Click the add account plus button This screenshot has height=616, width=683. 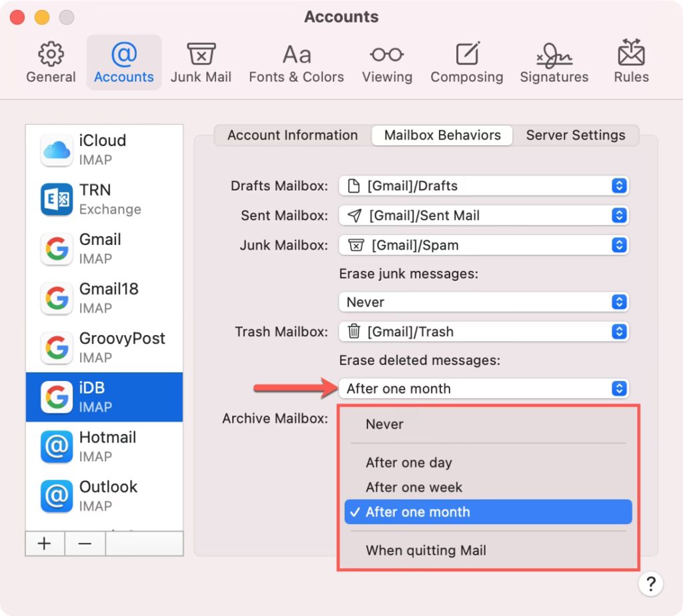(x=45, y=543)
